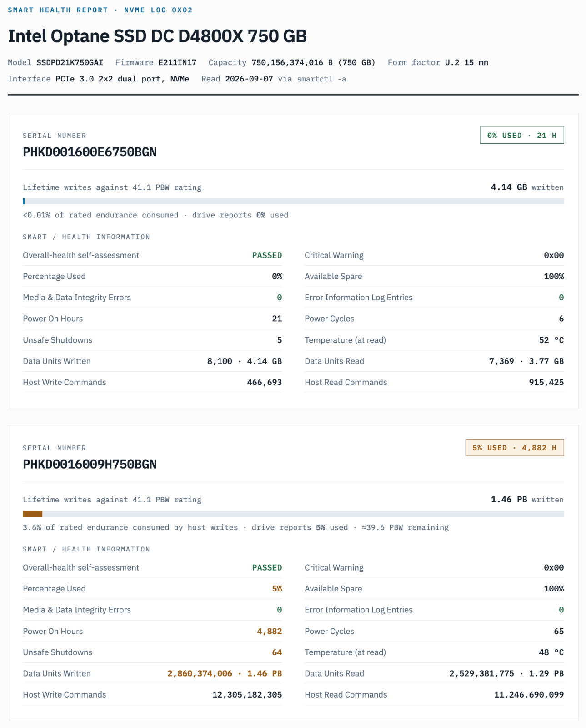
Task: Select serial number PHKD001600E6750BGN
Action: pos(90,152)
